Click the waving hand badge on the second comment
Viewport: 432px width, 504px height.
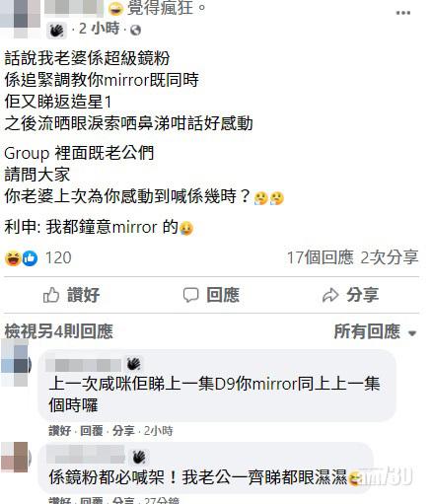click(x=140, y=458)
